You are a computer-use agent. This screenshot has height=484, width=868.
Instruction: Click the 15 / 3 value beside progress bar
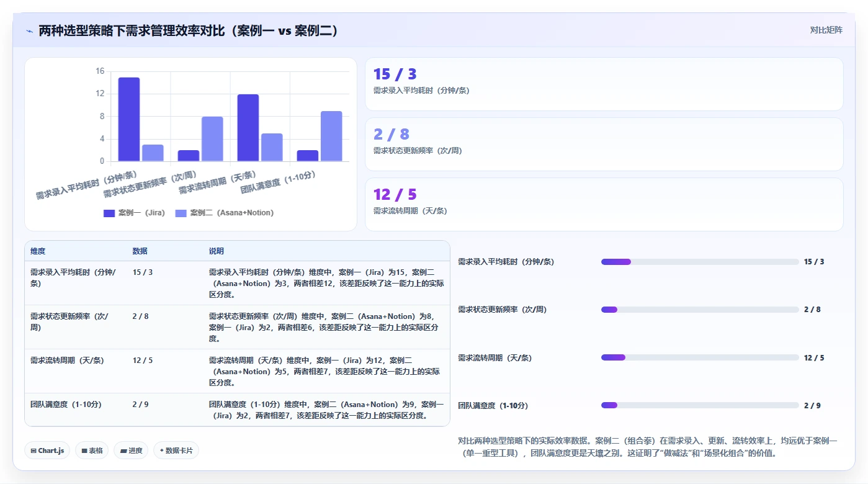click(x=814, y=262)
